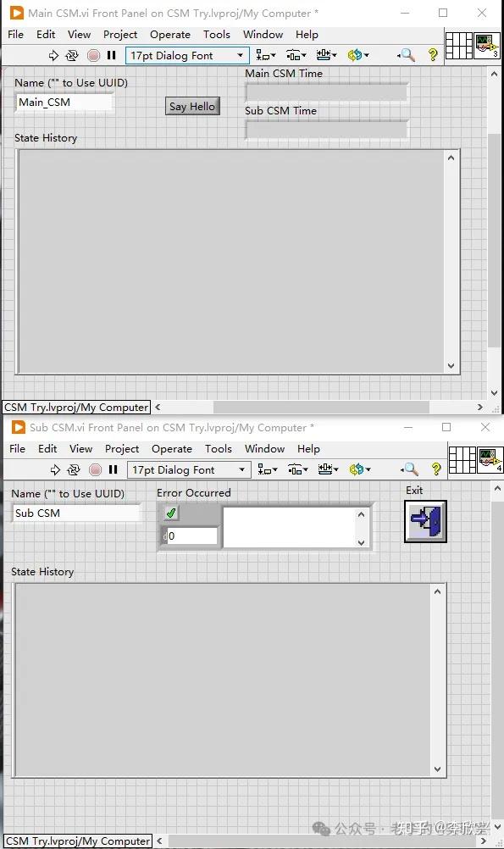Click the Sub CSM name field
The height and width of the screenshot is (849, 504).
tap(75, 513)
